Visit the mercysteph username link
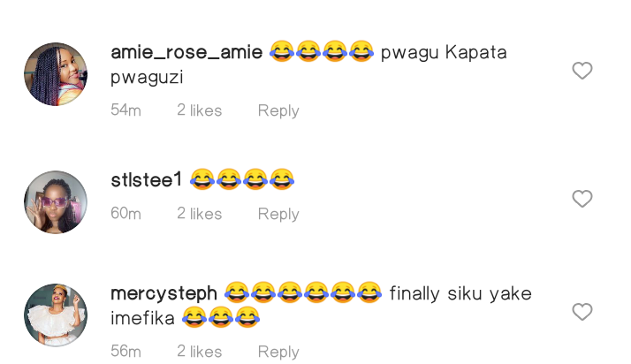The width and height of the screenshot is (631, 364). pos(163,294)
